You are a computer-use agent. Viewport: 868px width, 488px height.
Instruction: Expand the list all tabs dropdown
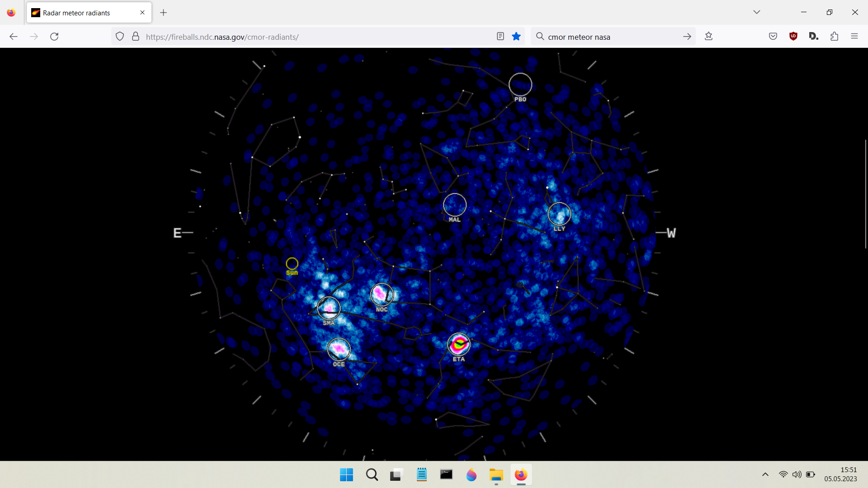click(757, 12)
